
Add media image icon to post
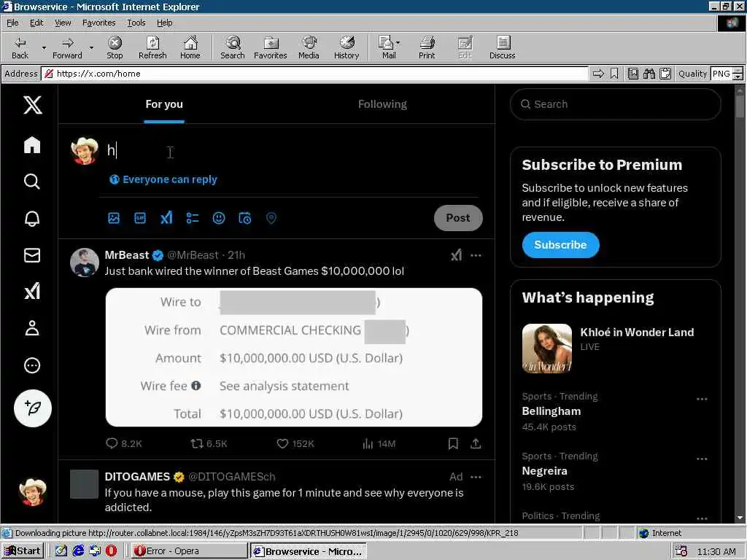click(x=113, y=218)
